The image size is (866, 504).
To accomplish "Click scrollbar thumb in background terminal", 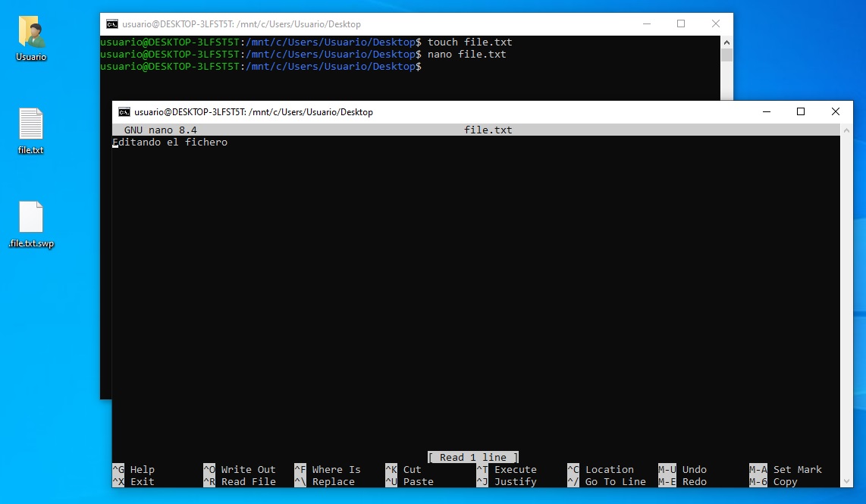I will point(726,55).
